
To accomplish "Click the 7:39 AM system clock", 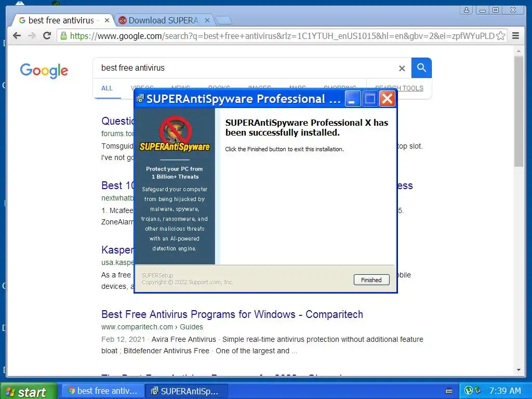I will pyautogui.click(x=505, y=391).
